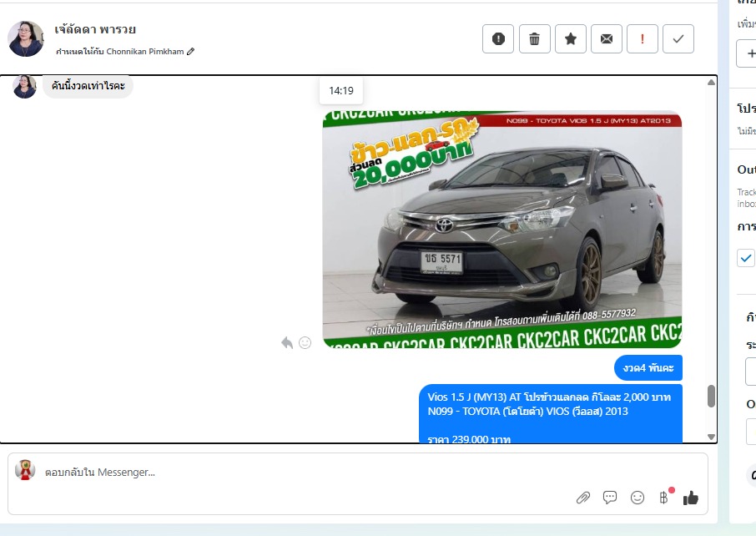Star this conversation for follow-up

[x=571, y=38]
